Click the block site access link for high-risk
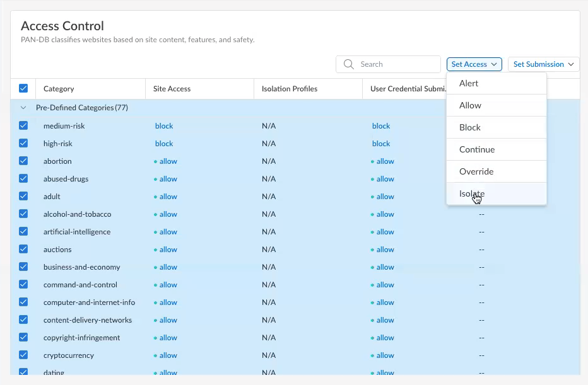Screen dimensions: 588x385 point(164,144)
